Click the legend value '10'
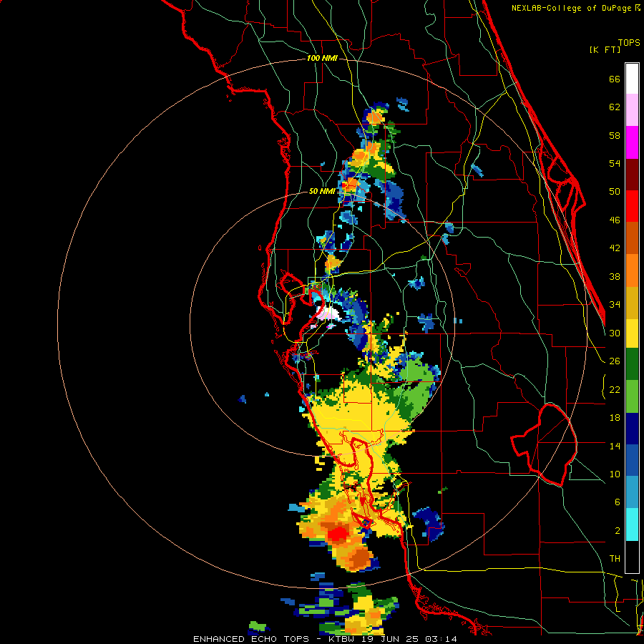 coord(615,474)
